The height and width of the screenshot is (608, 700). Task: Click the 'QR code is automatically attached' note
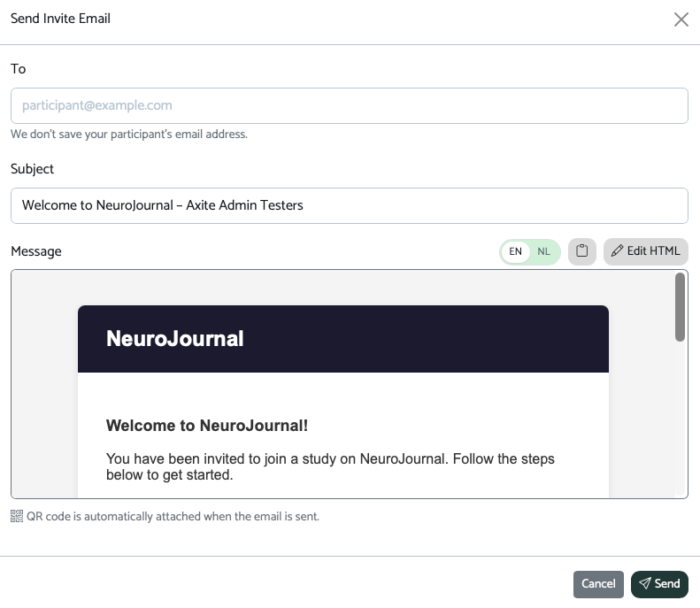[x=173, y=517]
